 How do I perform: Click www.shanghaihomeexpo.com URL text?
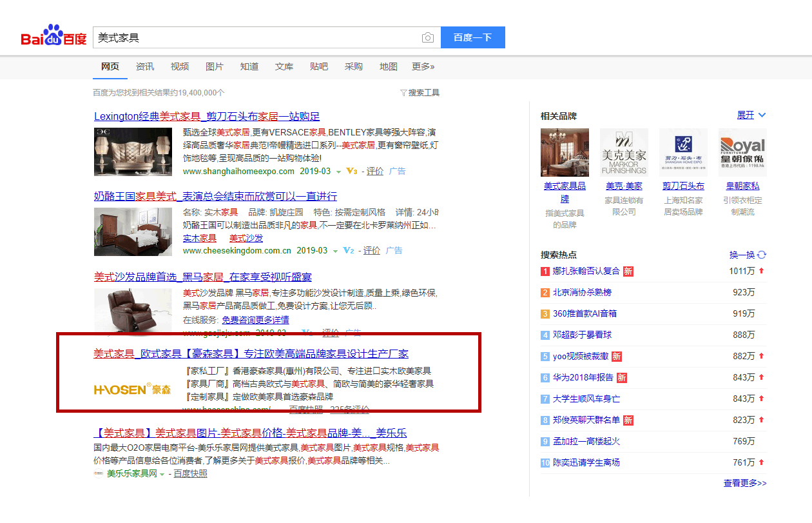pyautogui.click(x=238, y=172)
